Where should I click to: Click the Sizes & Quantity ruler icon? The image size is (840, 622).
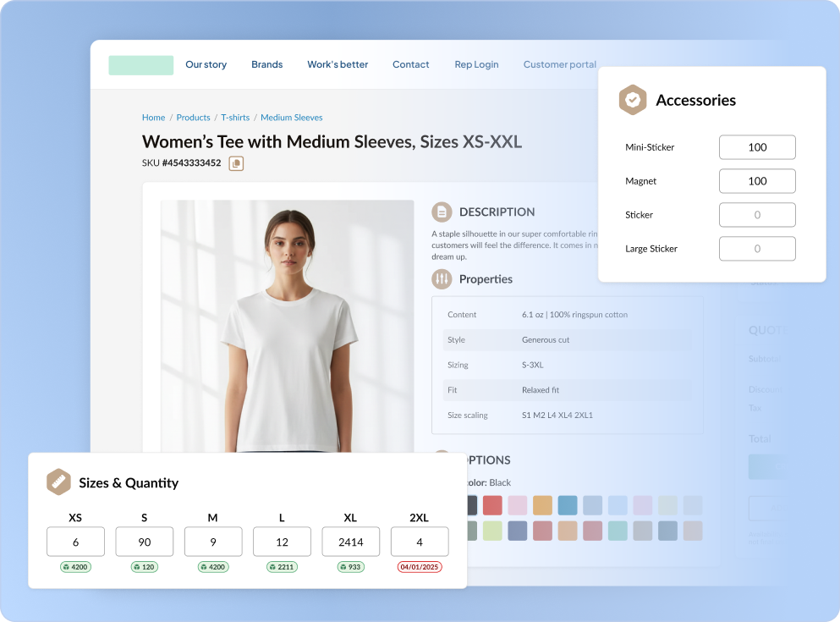tap(59, 482)
